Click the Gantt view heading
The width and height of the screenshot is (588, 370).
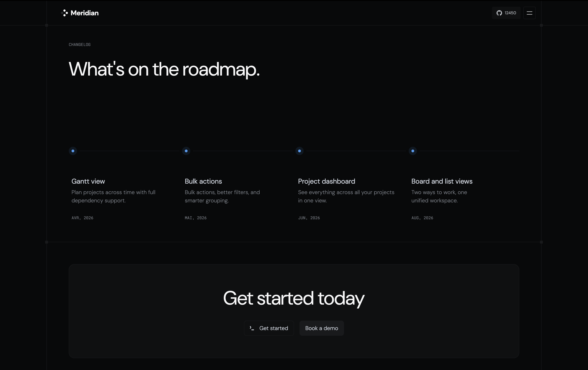pyautogui.click(x=88, y=181)
